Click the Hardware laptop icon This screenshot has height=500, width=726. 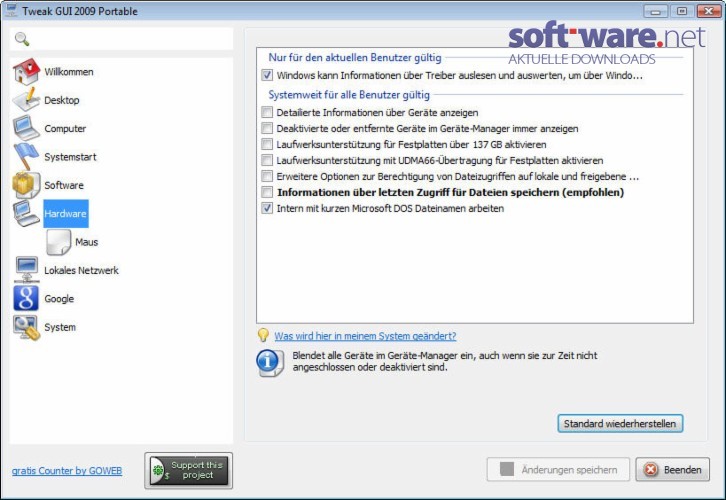pyautogui.click(x=26, y=213)
